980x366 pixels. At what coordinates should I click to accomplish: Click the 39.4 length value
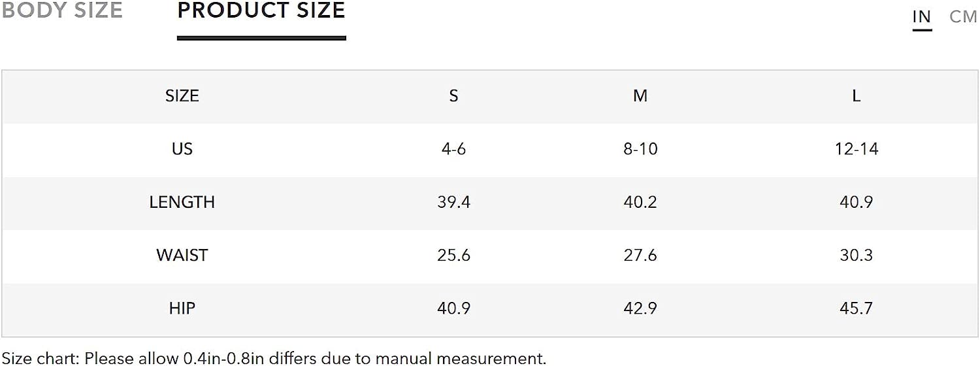[453, 202]
